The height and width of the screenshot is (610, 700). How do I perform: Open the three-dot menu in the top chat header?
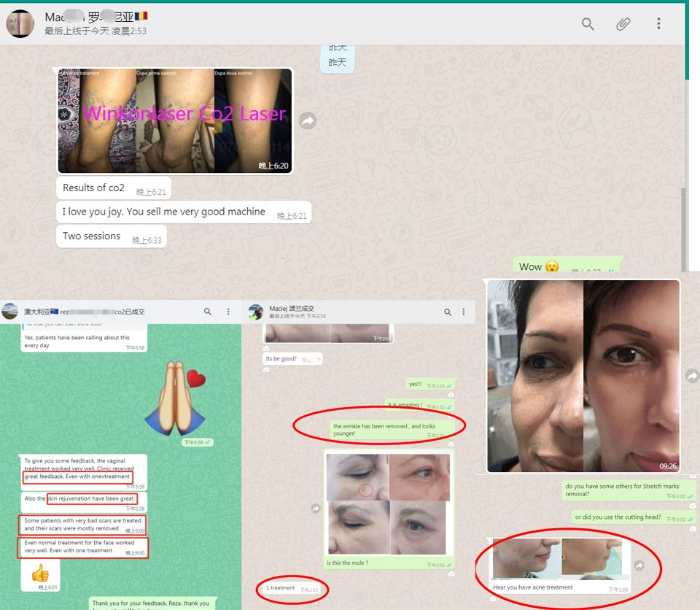coord(658,24)
